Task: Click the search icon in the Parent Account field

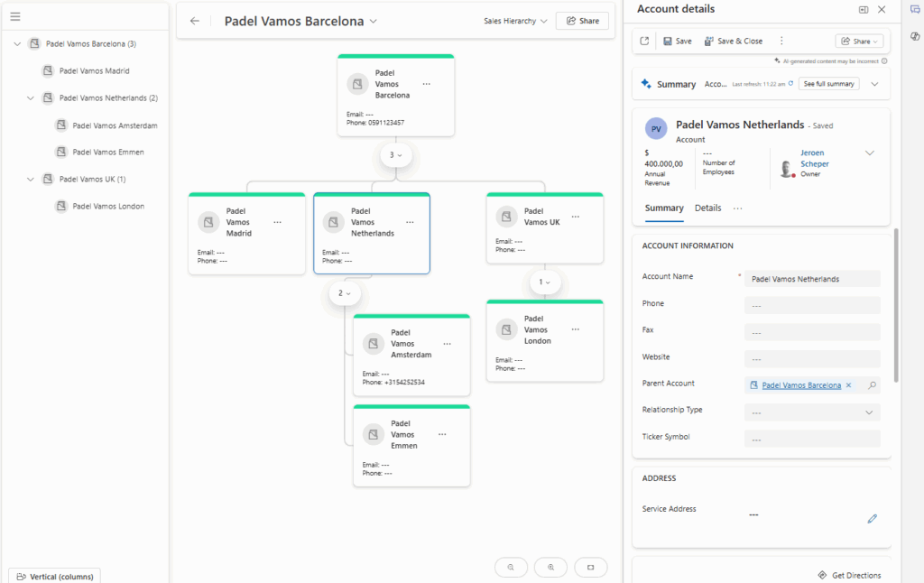Action: pos(872,385)
